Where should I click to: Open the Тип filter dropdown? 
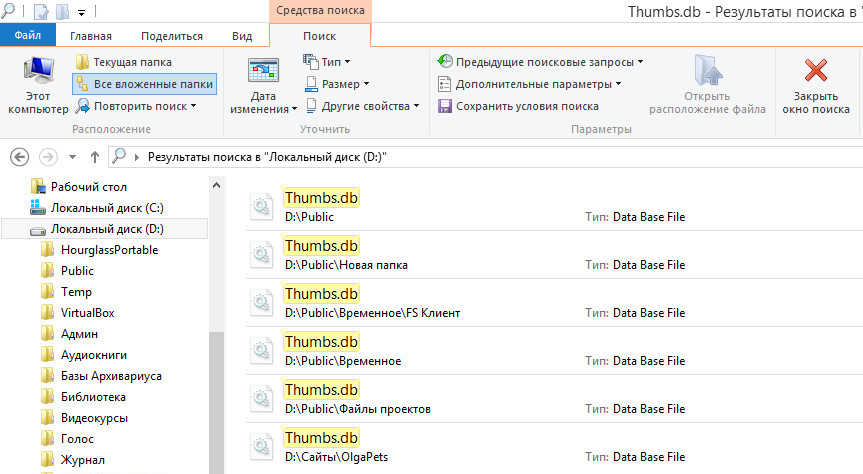pos(327,62)
